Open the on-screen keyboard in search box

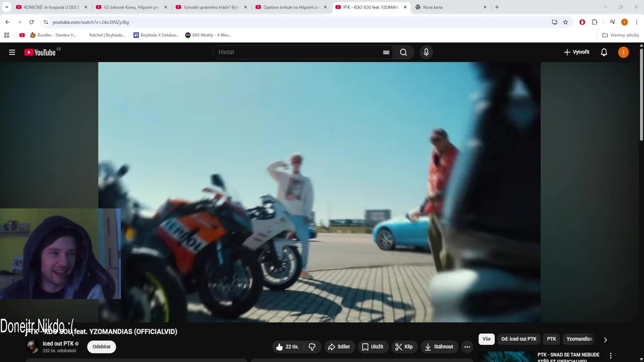click(x=386, y=52)
